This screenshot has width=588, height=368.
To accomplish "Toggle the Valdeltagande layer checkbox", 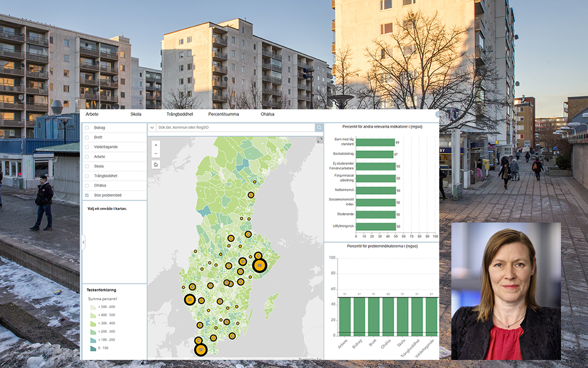I will pyautogui.click(x=87, y=147).
